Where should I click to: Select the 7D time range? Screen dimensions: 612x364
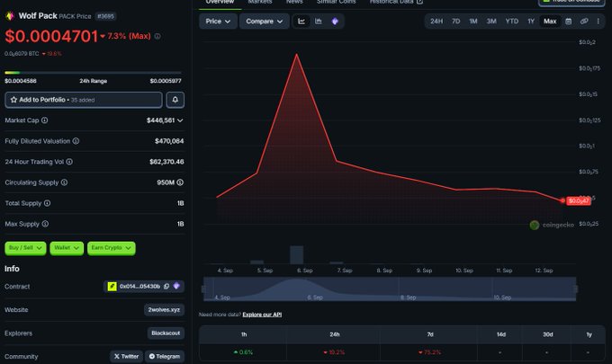tap(456, 22)
